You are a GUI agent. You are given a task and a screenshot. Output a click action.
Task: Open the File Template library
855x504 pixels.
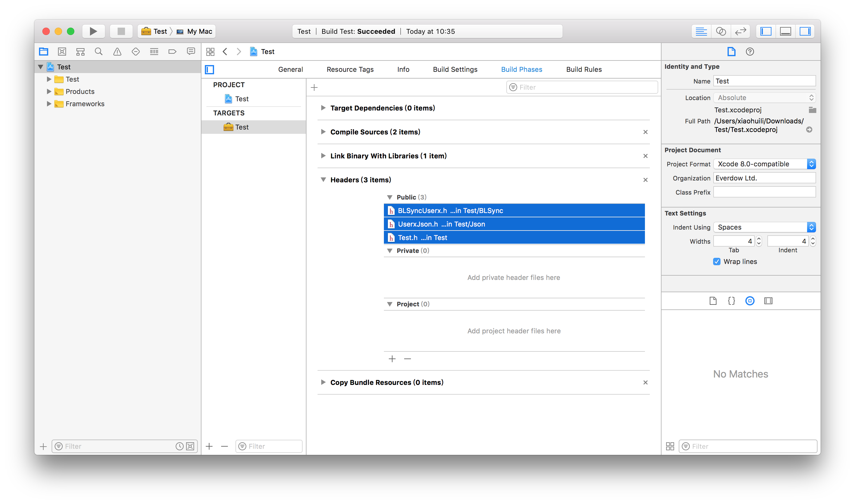(x=713, y=301)
